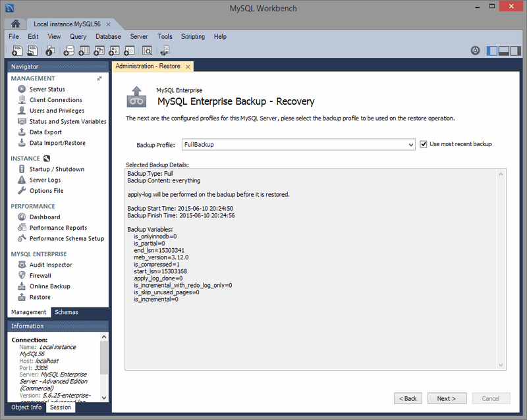
Task: Click the create new view icon
Action: (x=99, y=51)
